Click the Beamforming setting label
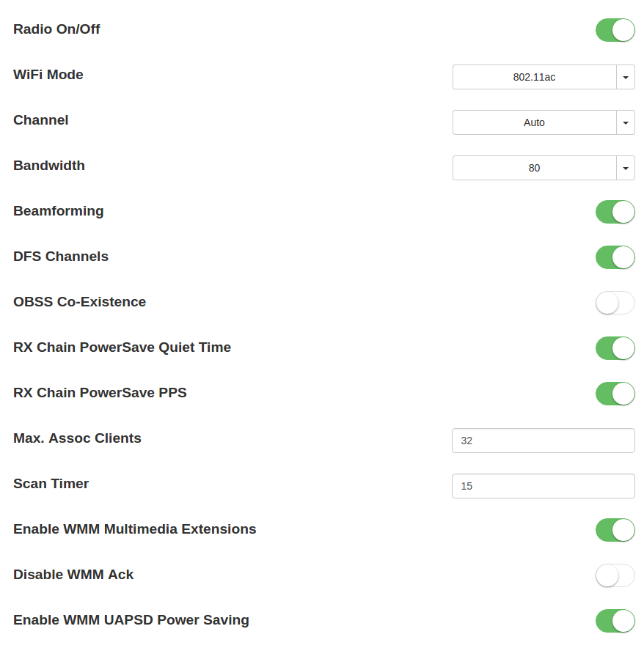Screen dimensions: 644x648 pyautogui.click(x=59, y=211)
